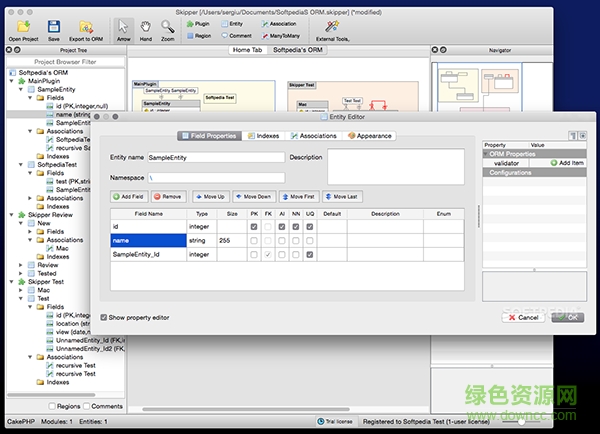This screenshot has height=434, width=600.
Task: Open External Tools in toolbar
Action: [334, 27]
